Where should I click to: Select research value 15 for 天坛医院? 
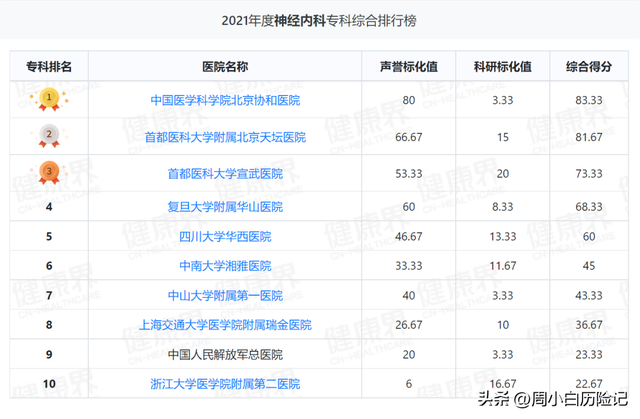[x=502, y=137]
